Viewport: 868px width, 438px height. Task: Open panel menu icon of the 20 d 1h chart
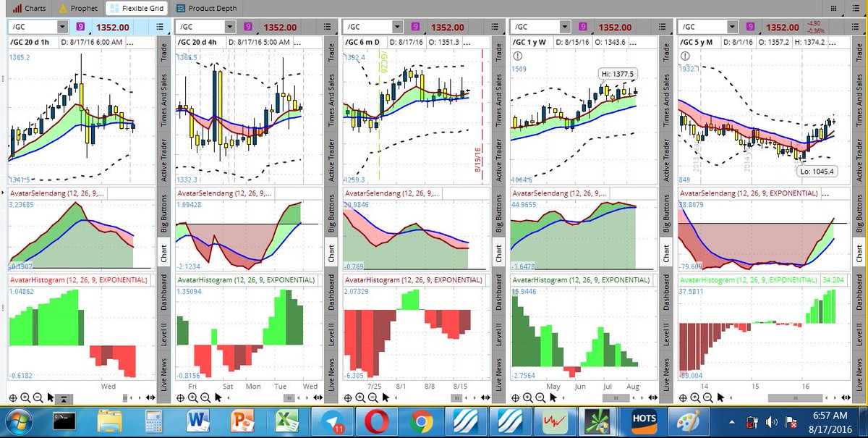tap(158, 27)
